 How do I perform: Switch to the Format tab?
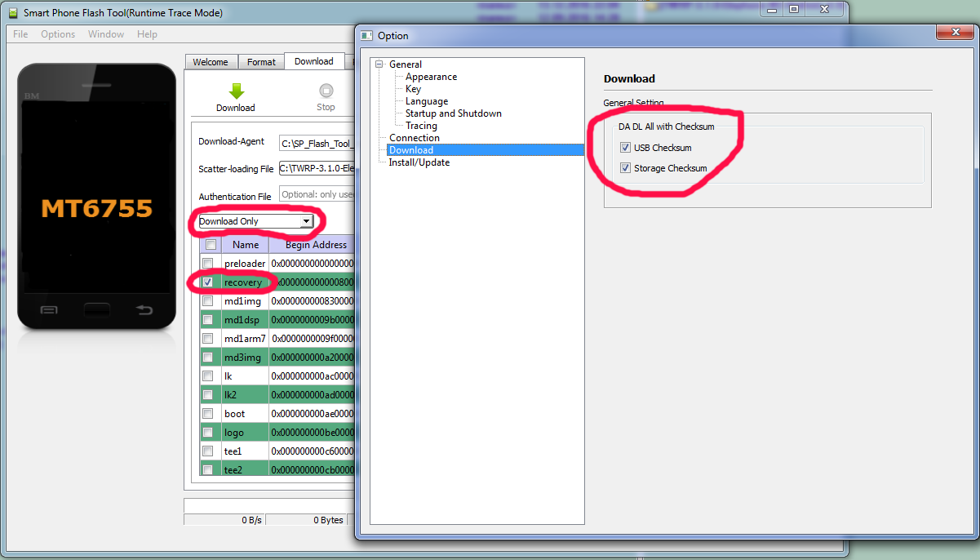point(261,62)
